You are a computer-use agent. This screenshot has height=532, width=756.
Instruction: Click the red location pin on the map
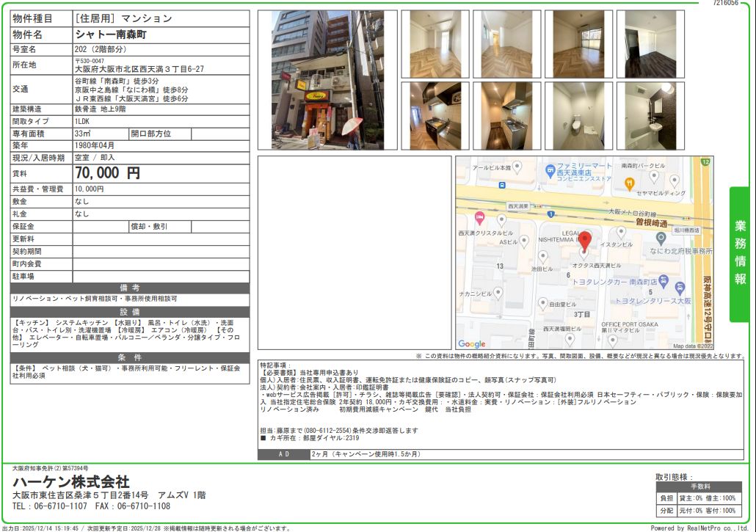click(584, 240)
